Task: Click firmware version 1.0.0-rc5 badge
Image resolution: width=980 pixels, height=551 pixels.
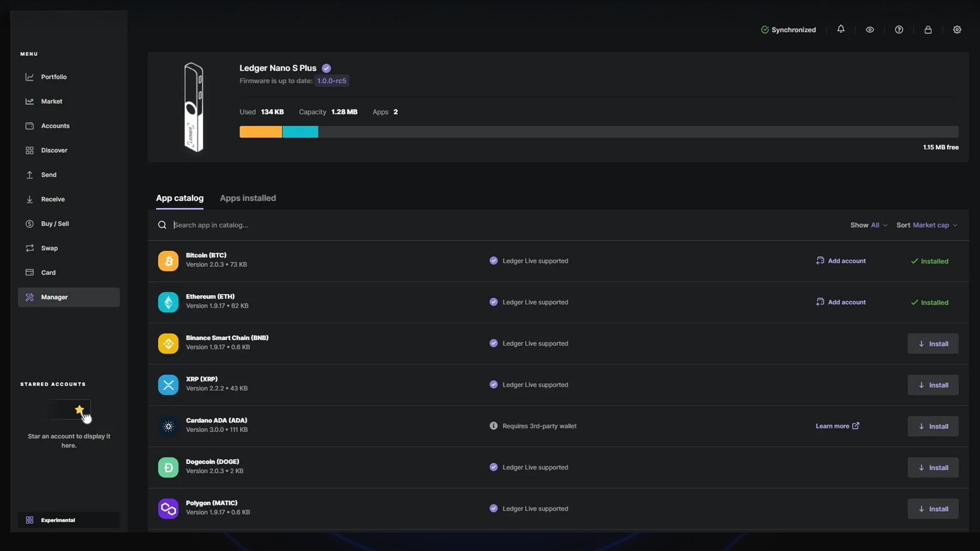Action: click(x=331, y=81)
